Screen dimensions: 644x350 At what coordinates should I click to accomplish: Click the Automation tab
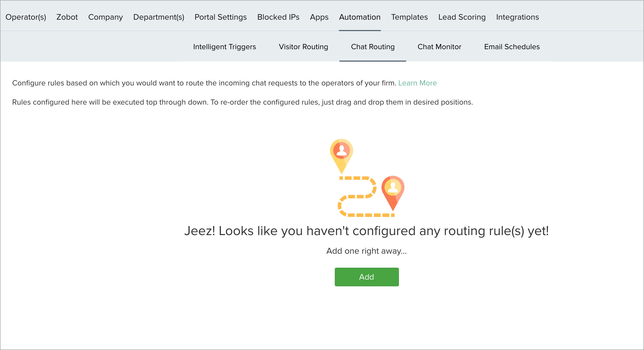pyautogui.click(x=360, y=17)
